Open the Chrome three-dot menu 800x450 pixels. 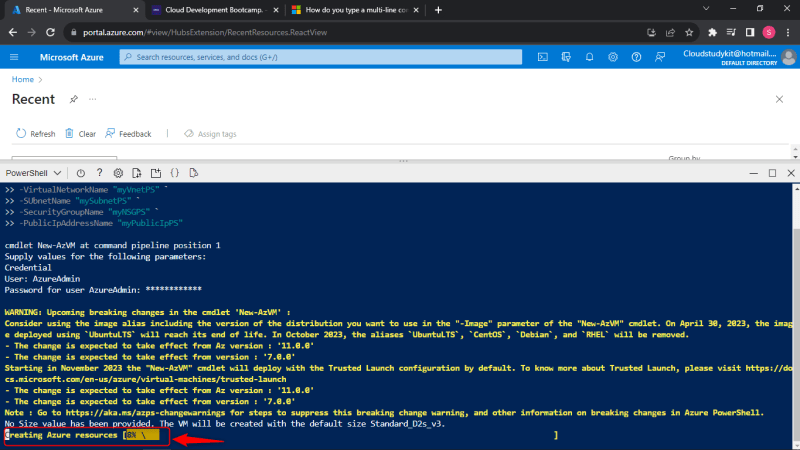coord(788,32)
